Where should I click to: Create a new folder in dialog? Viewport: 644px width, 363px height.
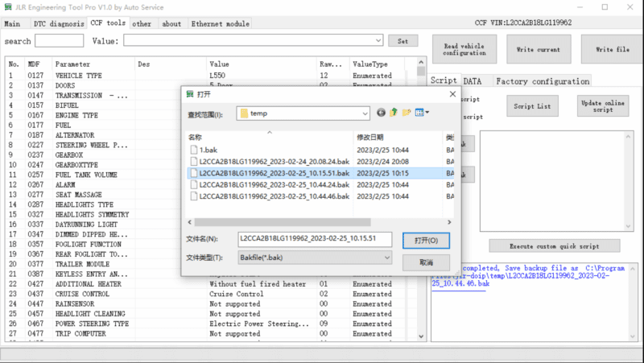click(x=407, y=113)
